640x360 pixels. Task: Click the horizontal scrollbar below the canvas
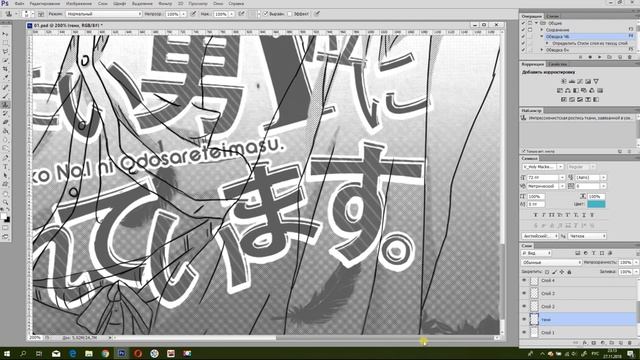pos(305,338)
